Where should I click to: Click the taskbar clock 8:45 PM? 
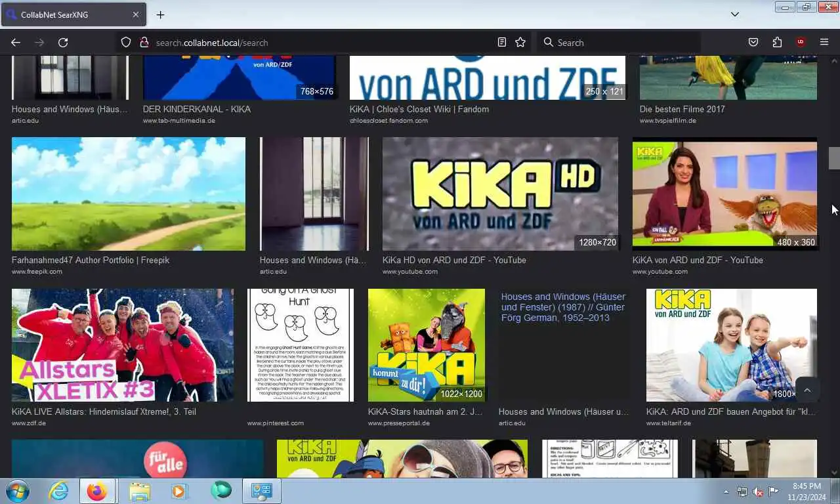point(807,492)
